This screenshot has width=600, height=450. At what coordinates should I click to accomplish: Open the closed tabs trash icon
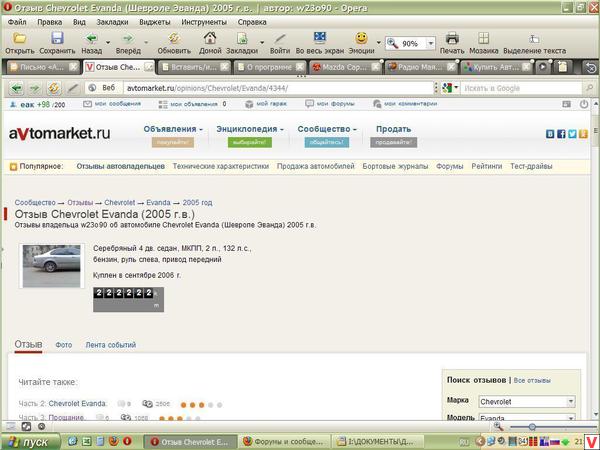click(591, 67)
